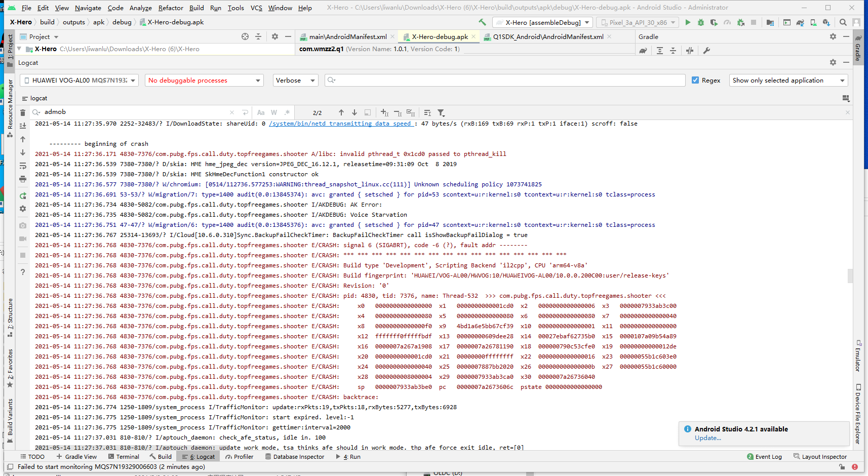Restart logcat with green restart icon
This screenshot has height=476, width=868.
23,195
